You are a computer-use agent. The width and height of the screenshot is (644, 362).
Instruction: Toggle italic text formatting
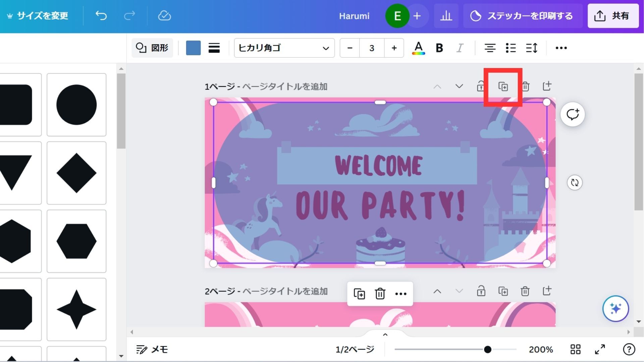click(460, 48)
